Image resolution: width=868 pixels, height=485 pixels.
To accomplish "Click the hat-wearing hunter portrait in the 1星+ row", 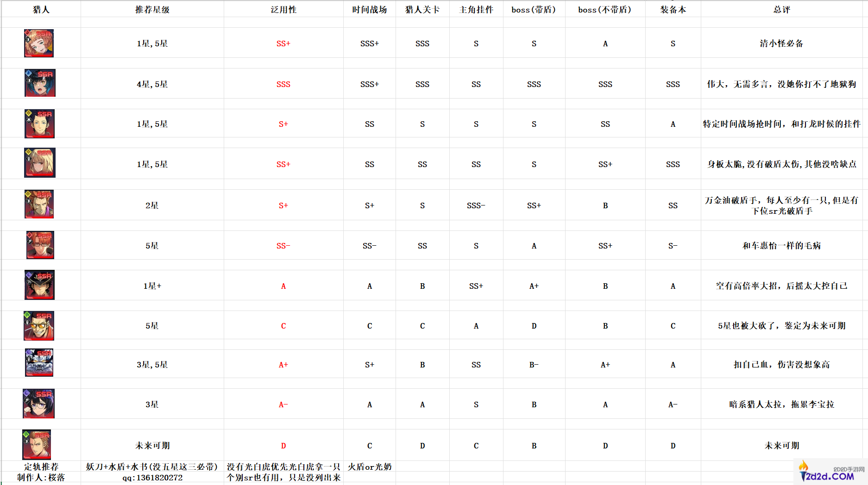I will (39, 285).
